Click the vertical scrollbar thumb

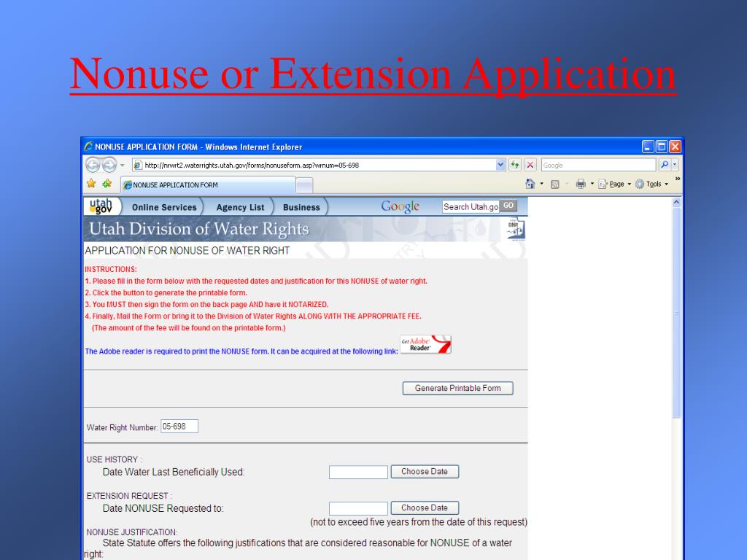(x=676, y=312)
